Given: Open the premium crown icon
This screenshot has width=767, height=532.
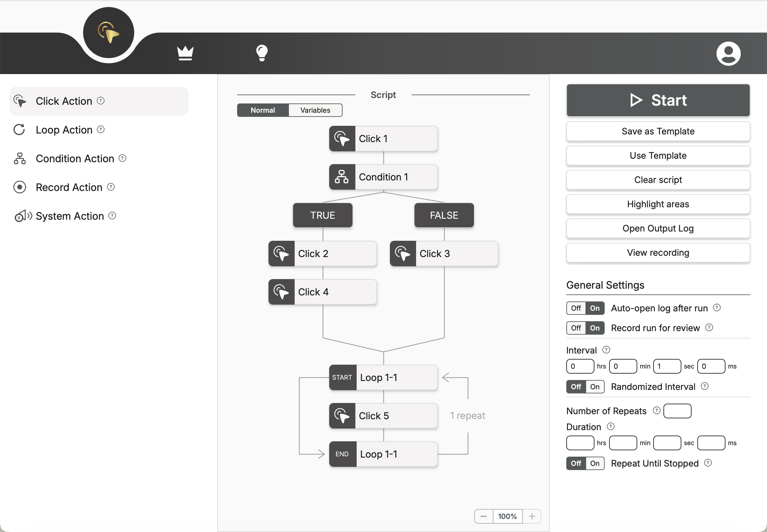Looking at the screenshot, I should pos(185,53).
